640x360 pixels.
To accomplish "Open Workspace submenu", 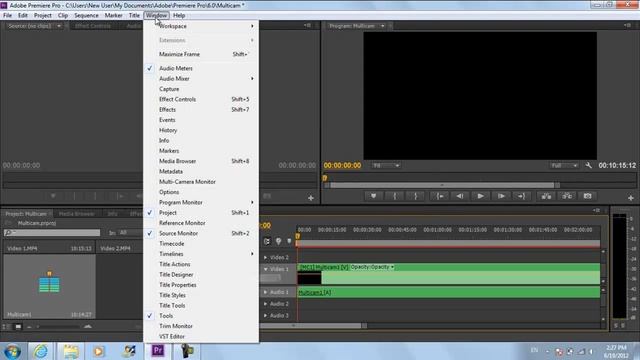I will point(200,26).
